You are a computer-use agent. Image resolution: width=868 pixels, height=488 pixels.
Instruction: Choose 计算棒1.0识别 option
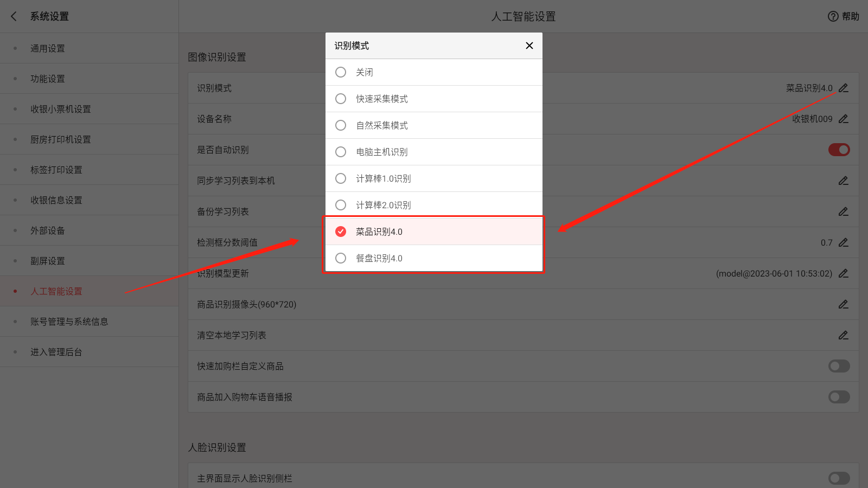(x=434, y=178)
